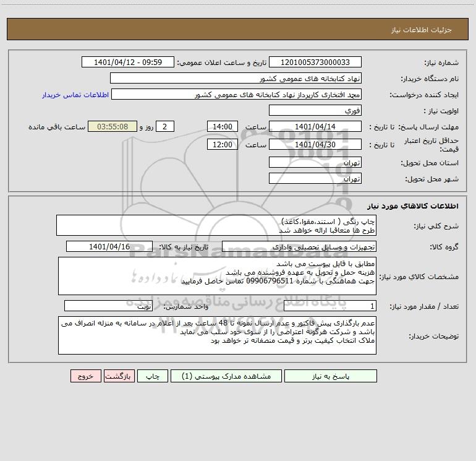Click unit of measure field نوبت
Screen dimensions: 476x461
(108, 306)
